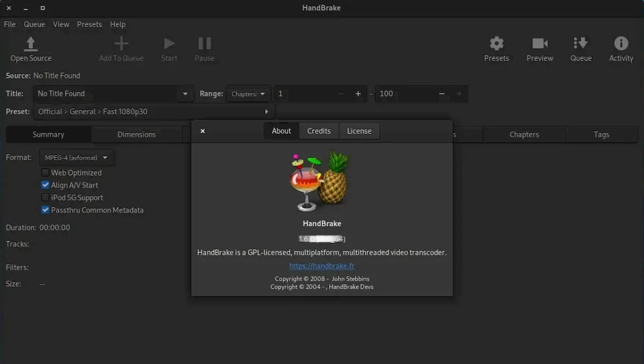Close the HandBrake window
Viewport: 644px width, 364px height.
click(x=9, y=8)
